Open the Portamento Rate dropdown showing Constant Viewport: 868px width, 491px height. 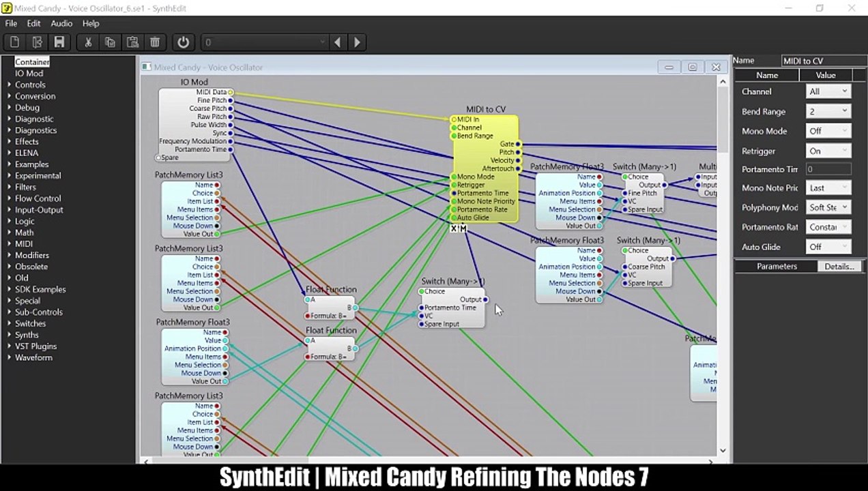pos(828,227)
